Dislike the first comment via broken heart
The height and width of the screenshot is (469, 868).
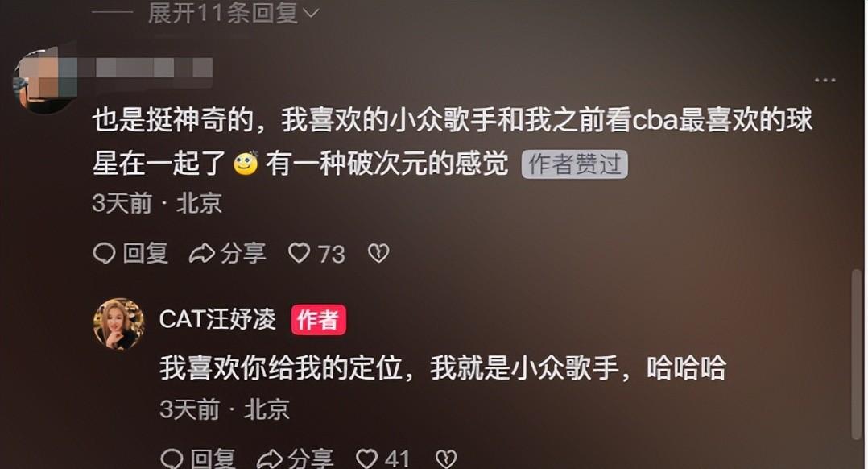378,253
